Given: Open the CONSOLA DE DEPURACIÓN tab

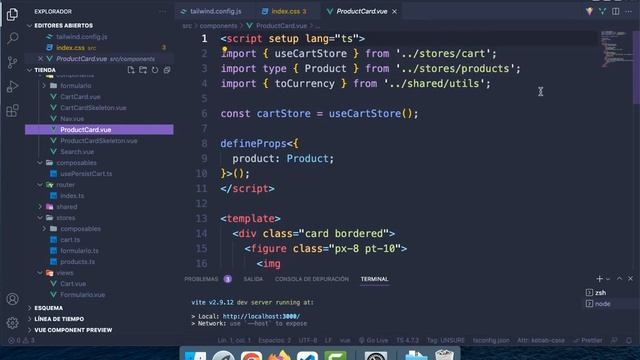Looking at the screenshot, I should click(311, 279).
